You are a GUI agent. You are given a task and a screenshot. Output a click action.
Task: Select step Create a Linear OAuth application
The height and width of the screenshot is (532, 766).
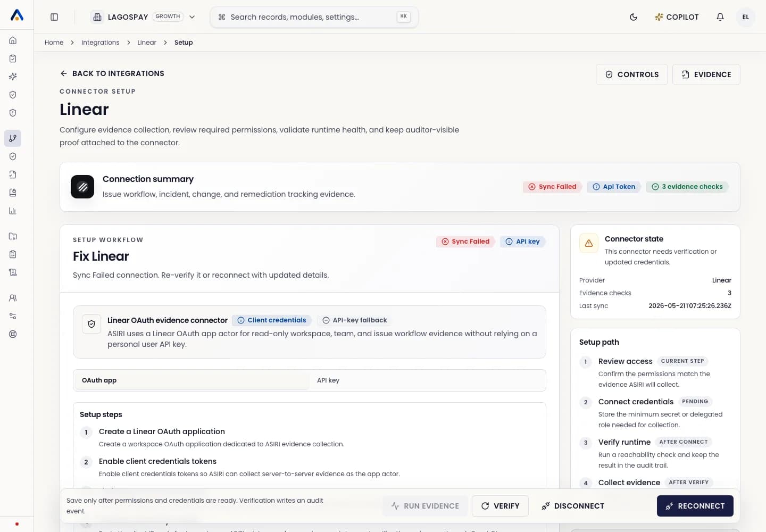click(162, 431)
